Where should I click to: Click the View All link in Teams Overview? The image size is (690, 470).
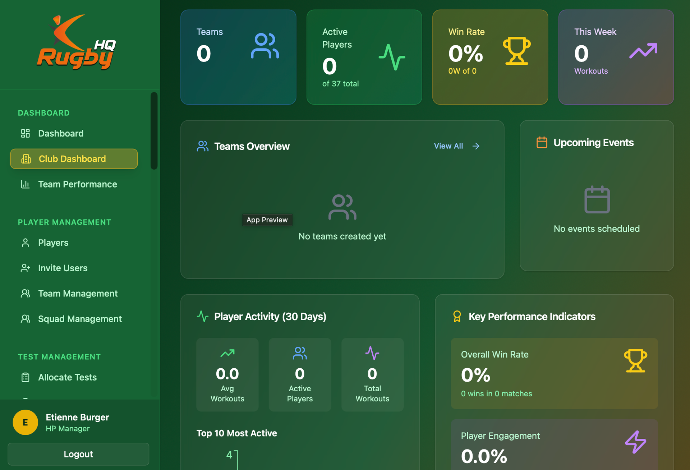pos(456,146)
